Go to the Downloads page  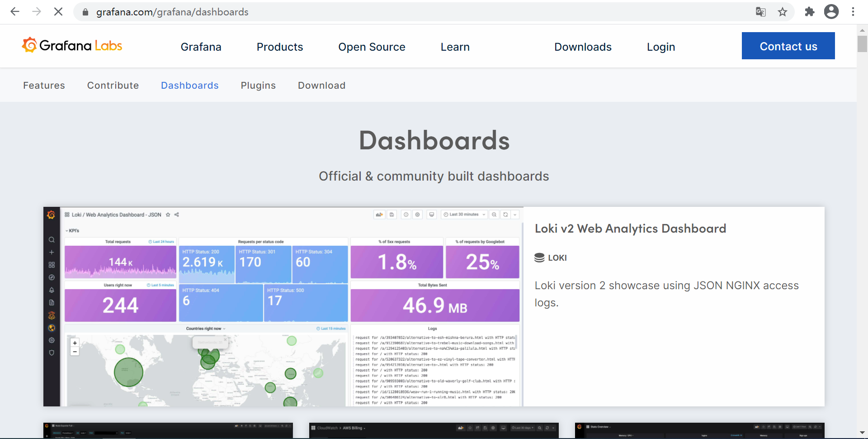click(583, 47)
